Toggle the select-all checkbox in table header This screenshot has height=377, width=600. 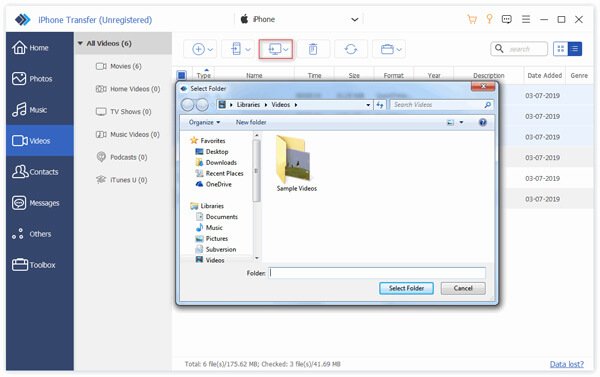click(x=182, y=75)
